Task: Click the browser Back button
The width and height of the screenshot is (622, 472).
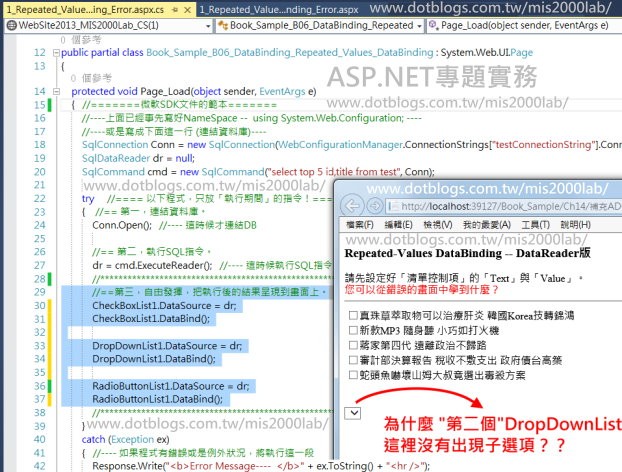Action: [x=352, y=205]
